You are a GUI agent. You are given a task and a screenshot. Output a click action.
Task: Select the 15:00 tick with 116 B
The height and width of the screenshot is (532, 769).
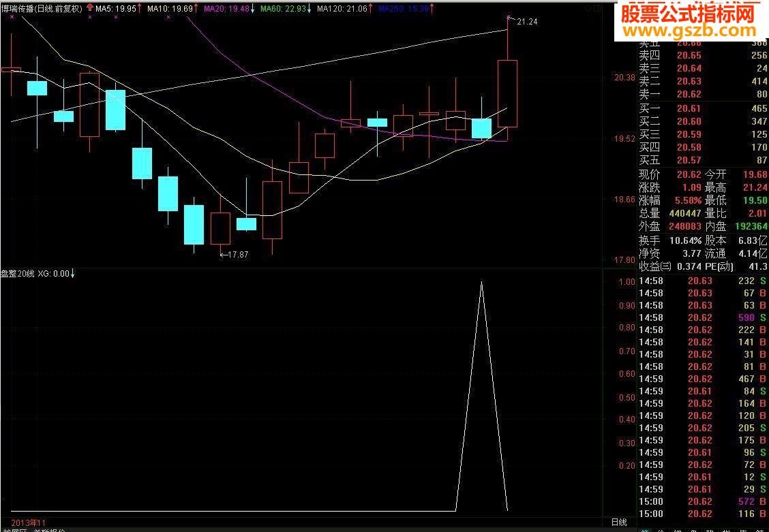coord(703,514)
